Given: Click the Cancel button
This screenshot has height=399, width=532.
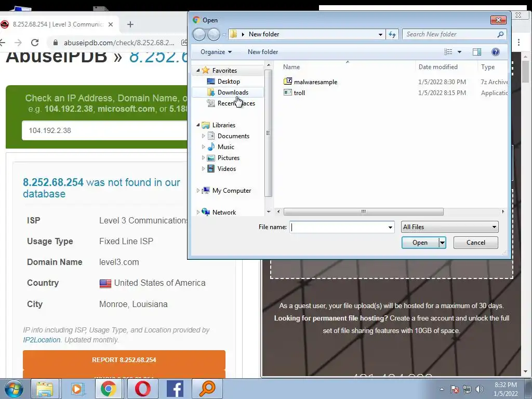Looking at the screenshot, I should (476, 243).
